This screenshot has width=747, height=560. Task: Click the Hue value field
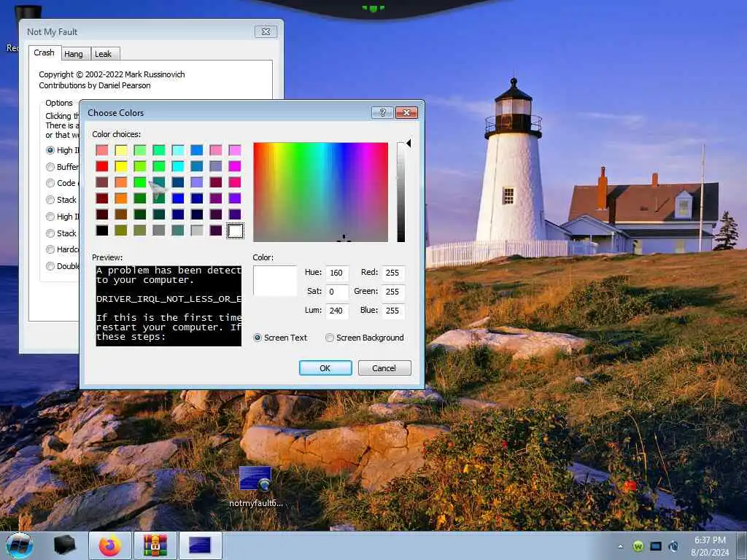pos(337,273)
